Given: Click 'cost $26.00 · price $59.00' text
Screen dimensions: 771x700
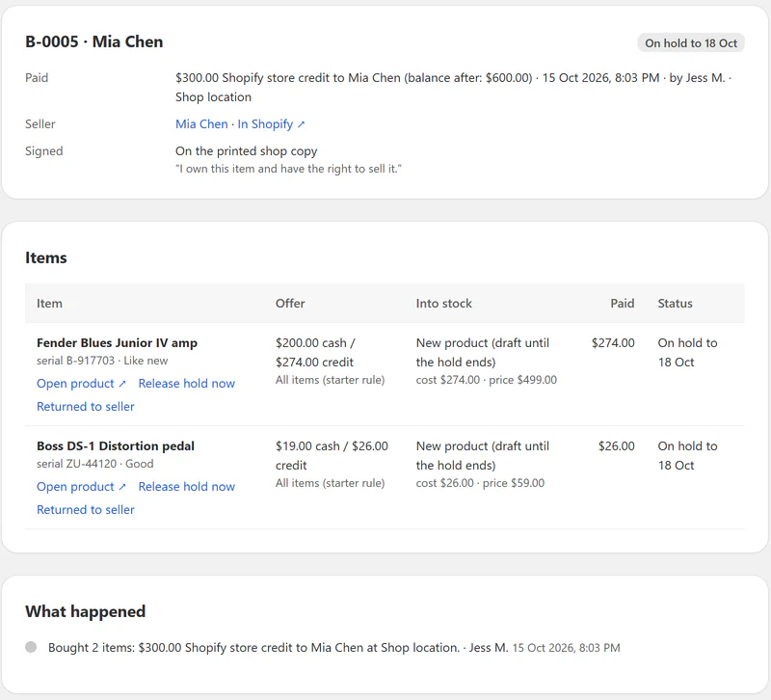Looking at the screenshot, I should (480, 483).
